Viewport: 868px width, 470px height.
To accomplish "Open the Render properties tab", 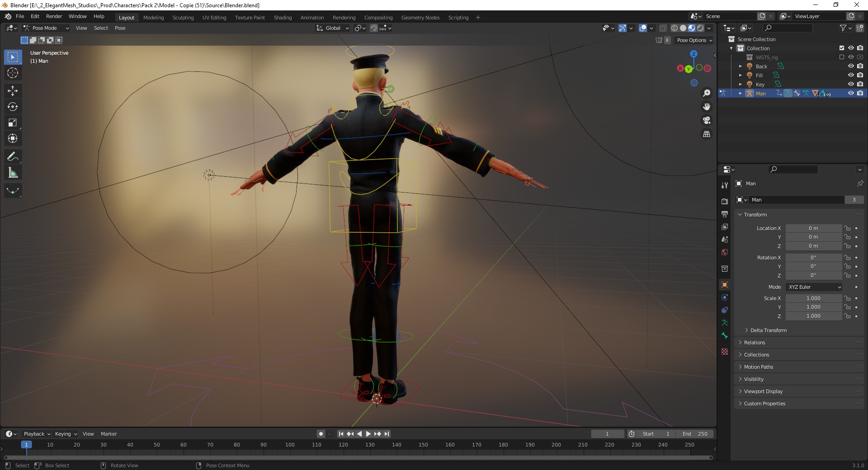I will [x=725, y=201].
